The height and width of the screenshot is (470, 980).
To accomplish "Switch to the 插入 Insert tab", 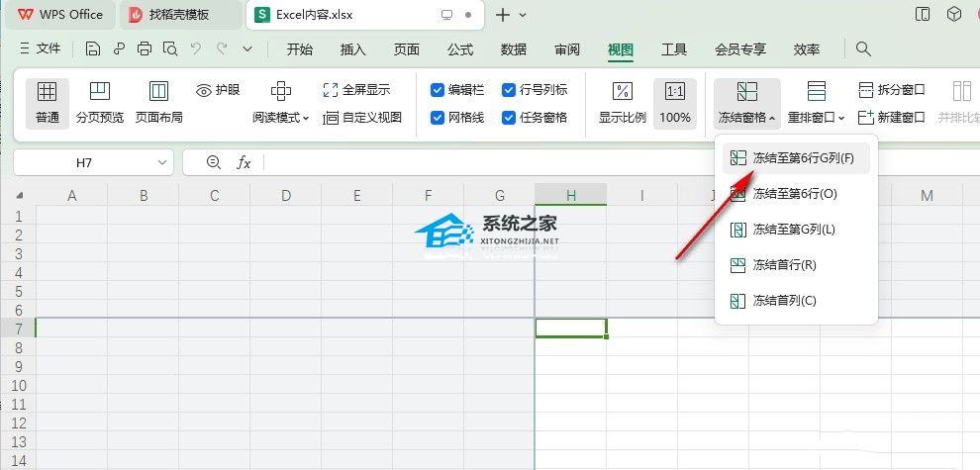I will coord(353,49).
